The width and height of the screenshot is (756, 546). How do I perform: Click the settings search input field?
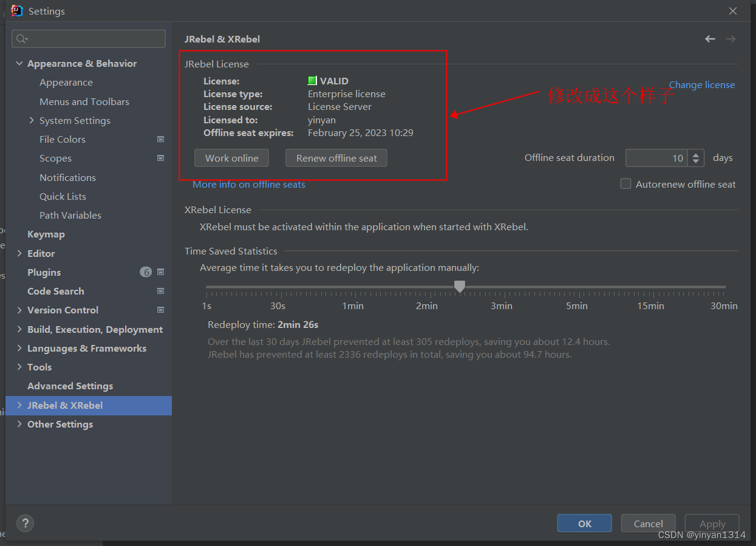click(89, 39)
